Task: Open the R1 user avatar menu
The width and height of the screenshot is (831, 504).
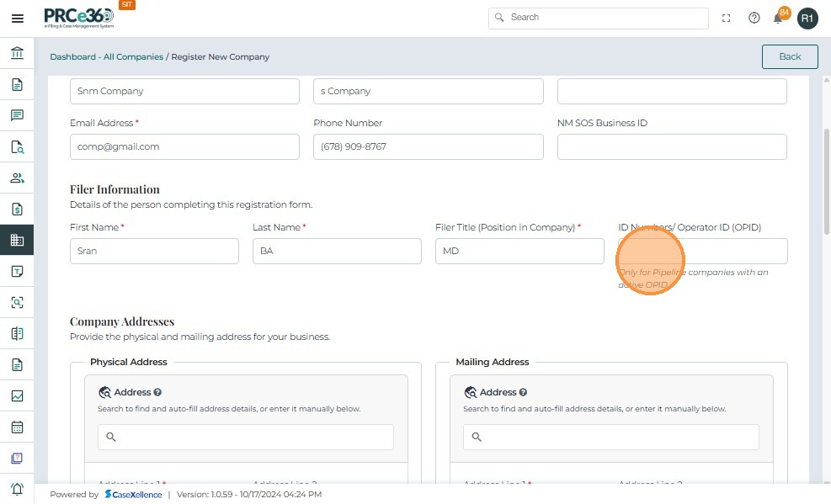Action: pos(807,19)
